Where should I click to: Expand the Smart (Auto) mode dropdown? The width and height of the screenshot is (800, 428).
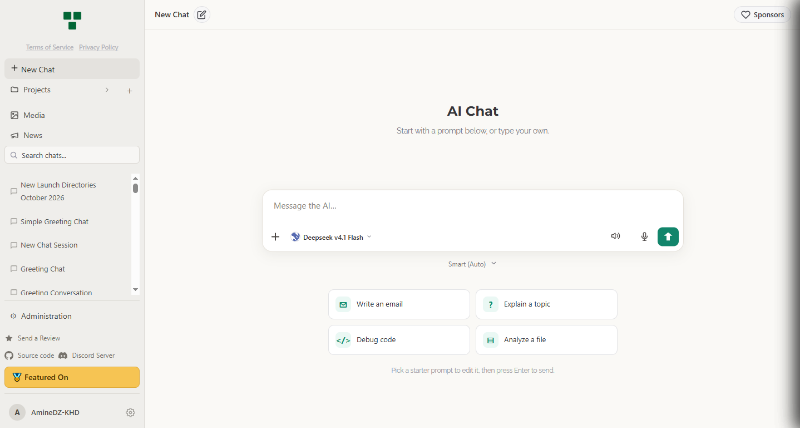(x=472, y=264)
